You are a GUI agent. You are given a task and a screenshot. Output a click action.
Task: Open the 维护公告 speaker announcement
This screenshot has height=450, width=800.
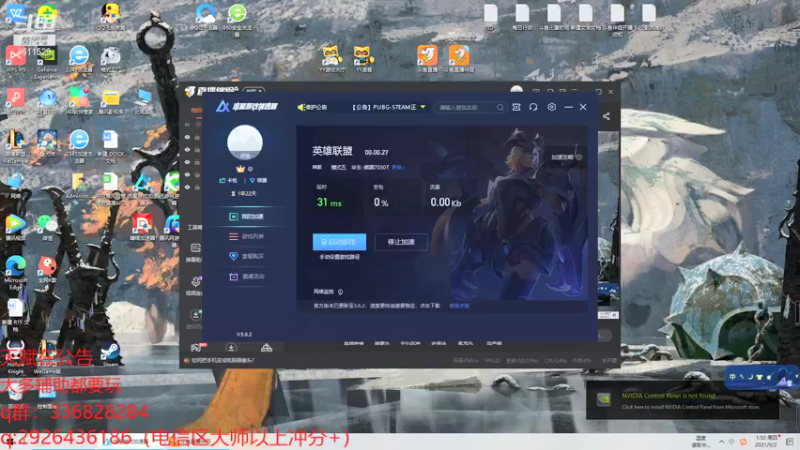312,107
